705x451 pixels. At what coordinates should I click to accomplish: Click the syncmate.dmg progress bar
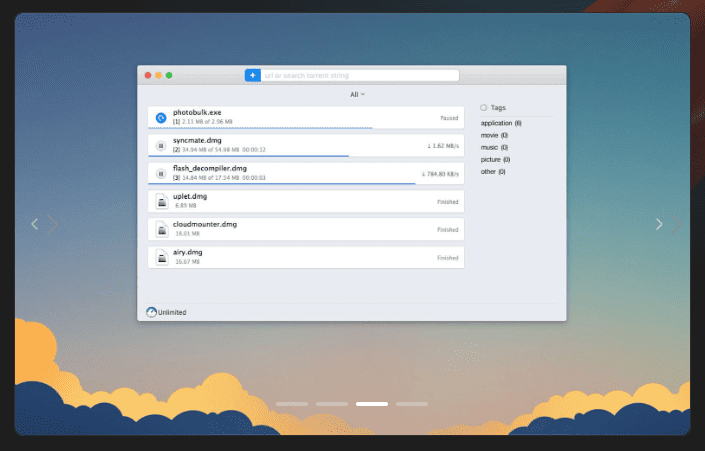(249, 156)
